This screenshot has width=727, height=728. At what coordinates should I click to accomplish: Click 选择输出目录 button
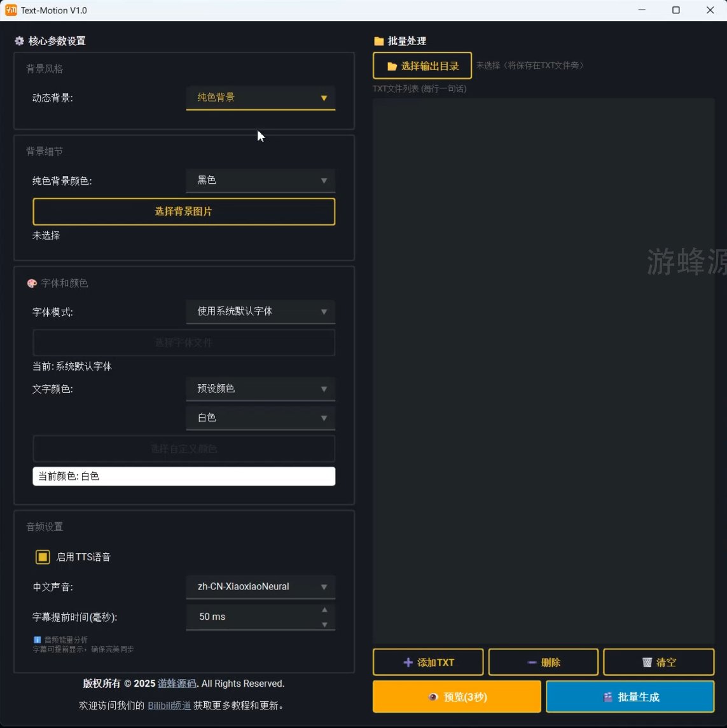pos(422,66)
